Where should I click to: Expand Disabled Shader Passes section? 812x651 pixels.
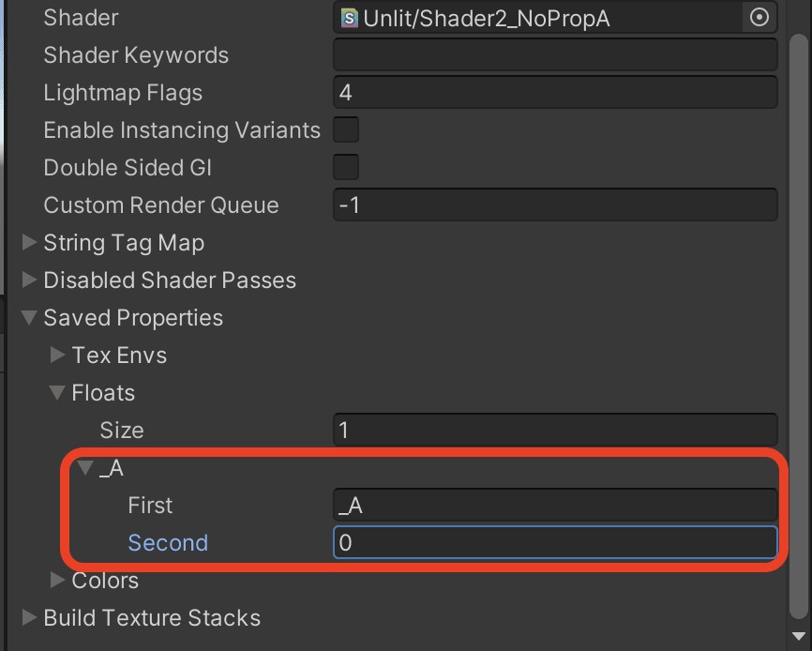pos(29,280)
